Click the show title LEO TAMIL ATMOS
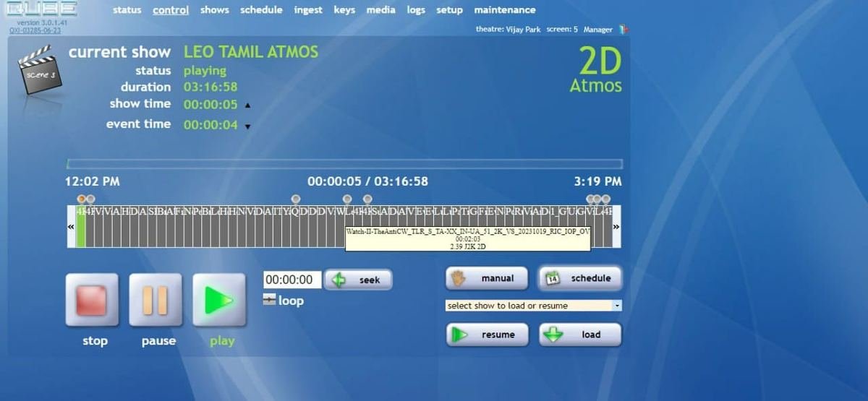The height and width of the screenshot is (401, 868). 251,52
